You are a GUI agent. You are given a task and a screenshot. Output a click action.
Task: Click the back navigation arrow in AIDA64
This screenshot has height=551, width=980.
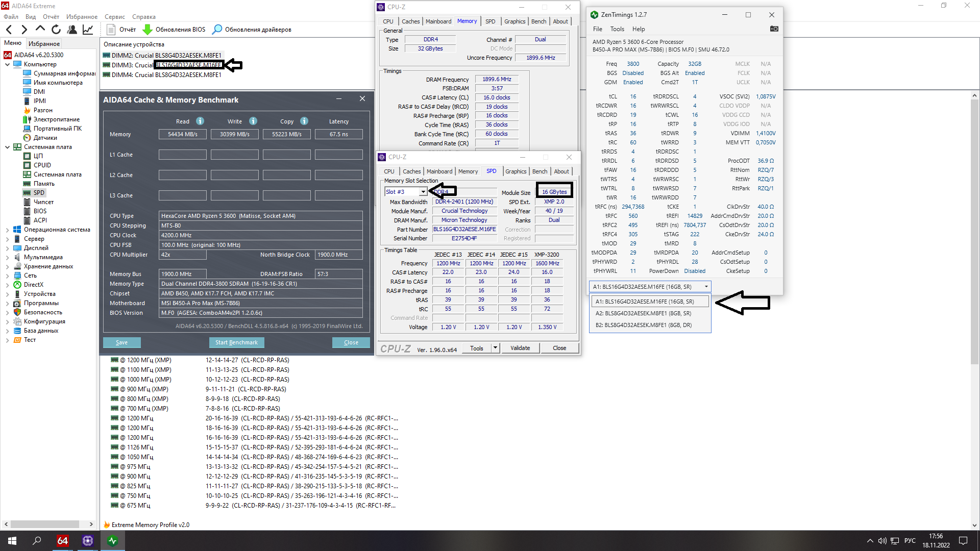click(9, 30)
